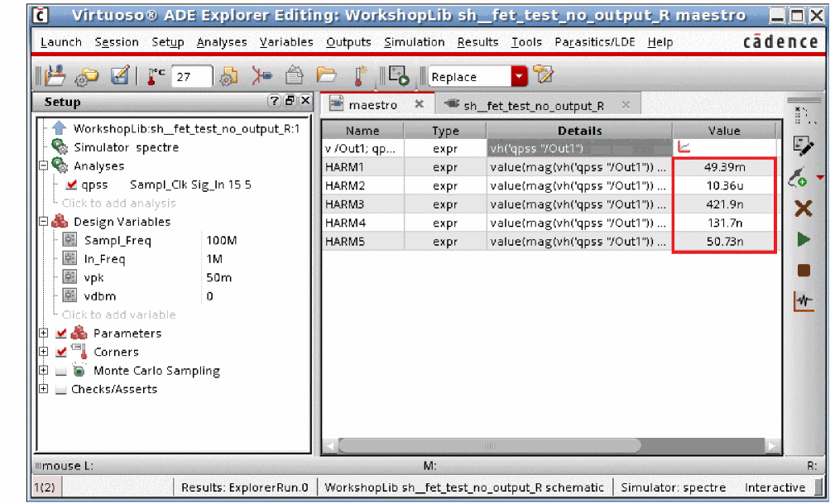
Task: Open the Simulation menu
Action: pos(414,42)
